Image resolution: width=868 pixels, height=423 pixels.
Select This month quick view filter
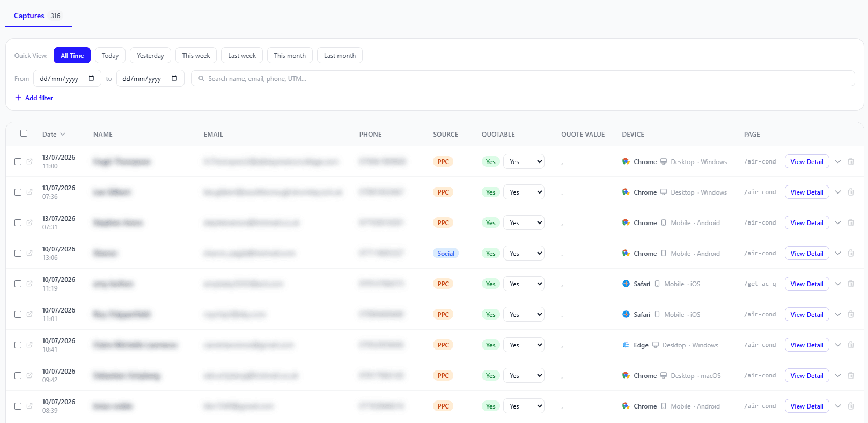pos(290,55)
